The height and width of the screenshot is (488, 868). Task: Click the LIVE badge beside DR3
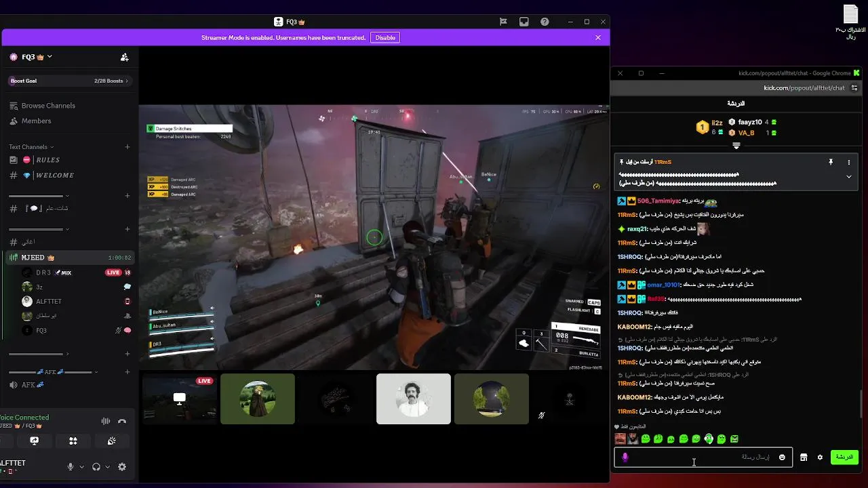(x=113, y=272)
